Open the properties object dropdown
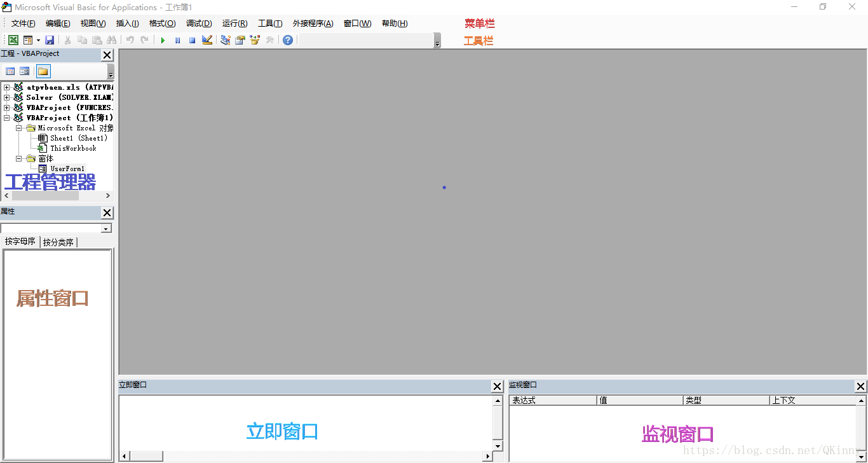Image resolution: width=868 pixels, height=463 pixels. [x=107, y=228]
